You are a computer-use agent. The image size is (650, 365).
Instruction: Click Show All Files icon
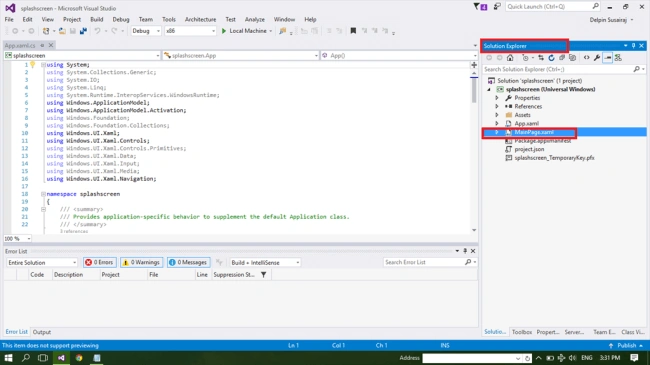pos(572,58)
